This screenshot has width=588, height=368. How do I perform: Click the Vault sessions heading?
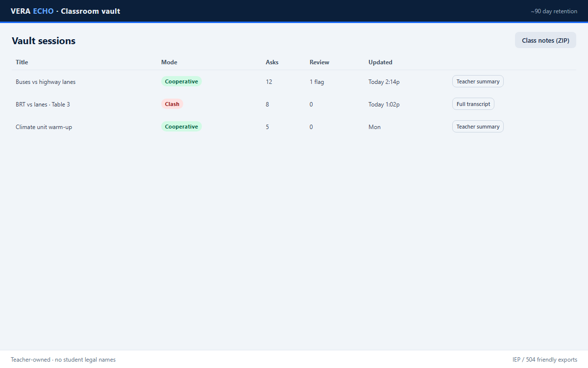[44, 41]
